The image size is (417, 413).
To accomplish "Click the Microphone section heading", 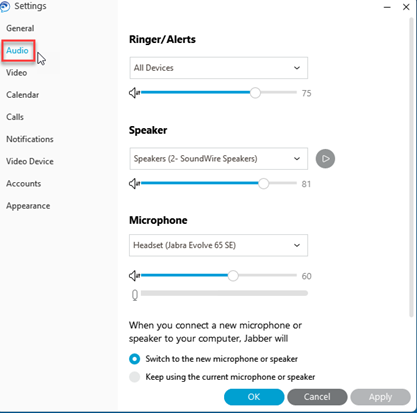I will point(158,220).
